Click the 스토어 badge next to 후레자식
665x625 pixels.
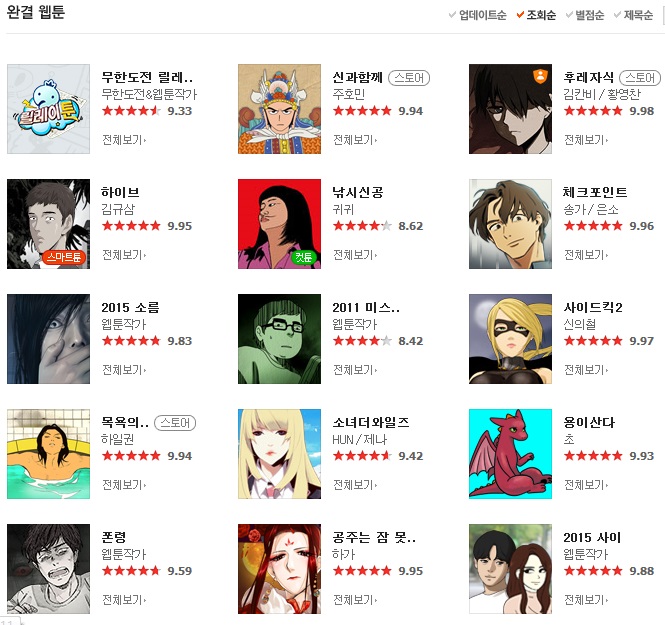[x=640, y=78]
